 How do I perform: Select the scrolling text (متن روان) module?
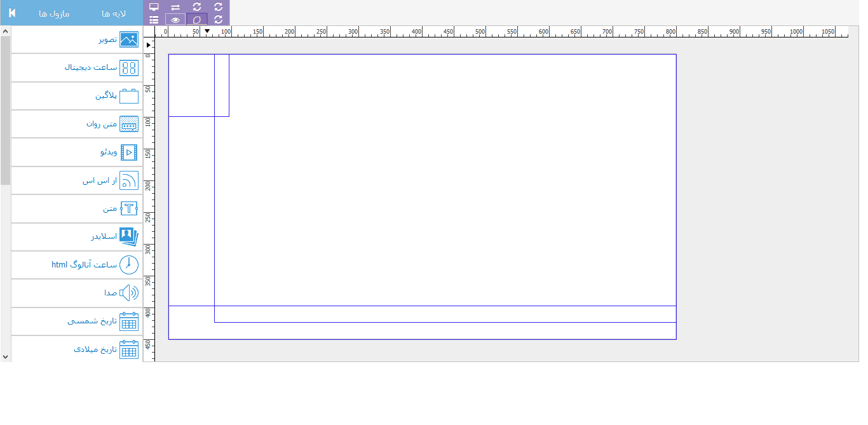tap(77, 124)
